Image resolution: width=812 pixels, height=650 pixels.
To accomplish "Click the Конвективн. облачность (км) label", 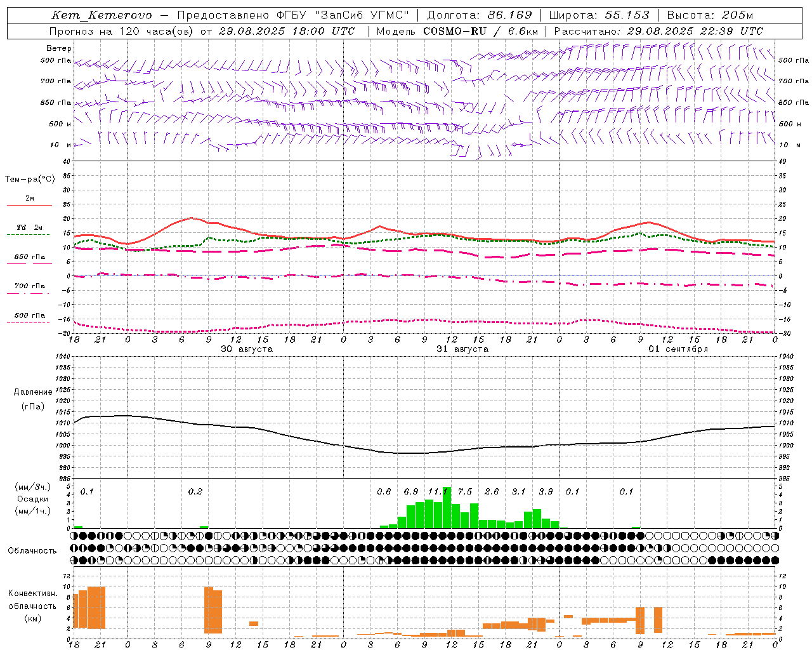I will tap(32, 606).
